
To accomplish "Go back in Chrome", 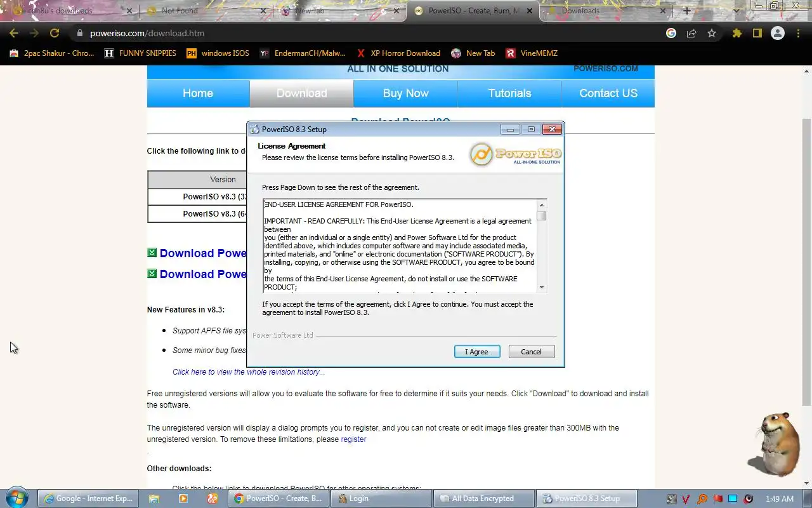I will point(14,33).
